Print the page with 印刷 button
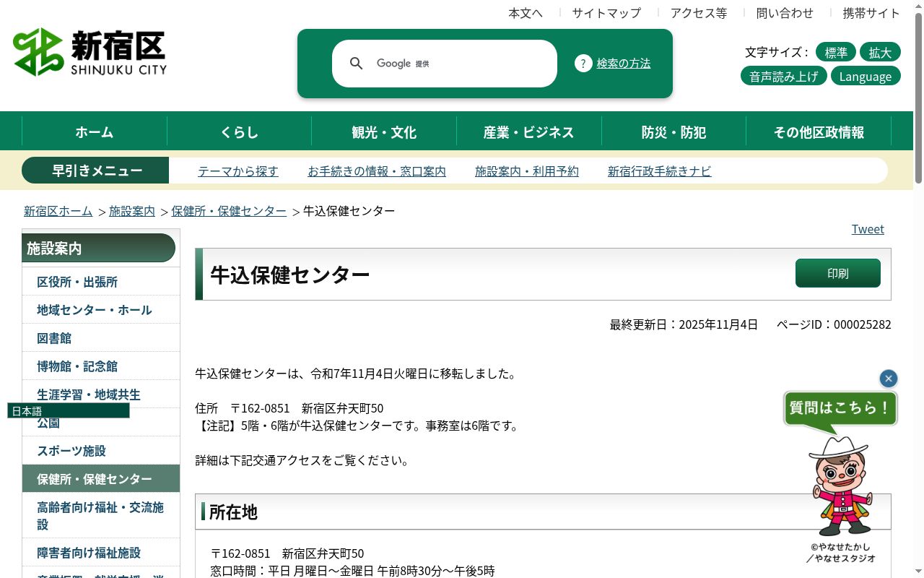 pos(838,273)
